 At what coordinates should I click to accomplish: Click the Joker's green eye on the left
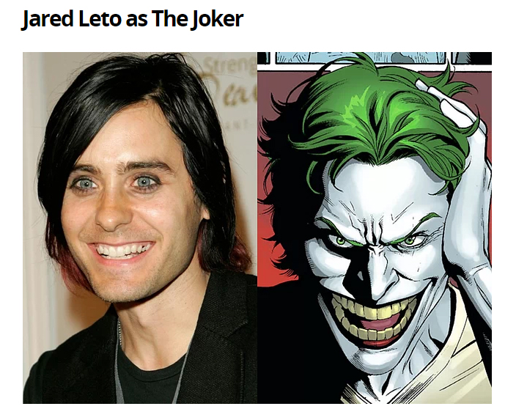[x=341, y=241]
